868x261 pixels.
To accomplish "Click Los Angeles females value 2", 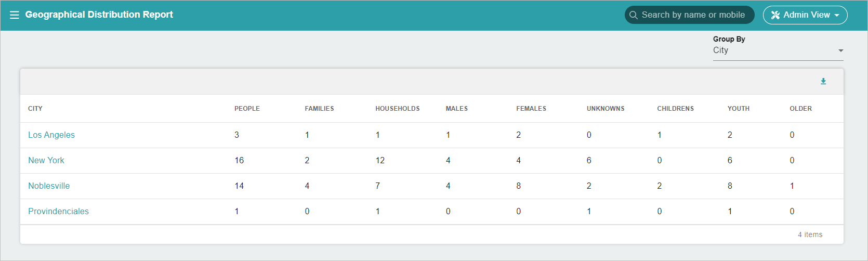I will 518,135.
